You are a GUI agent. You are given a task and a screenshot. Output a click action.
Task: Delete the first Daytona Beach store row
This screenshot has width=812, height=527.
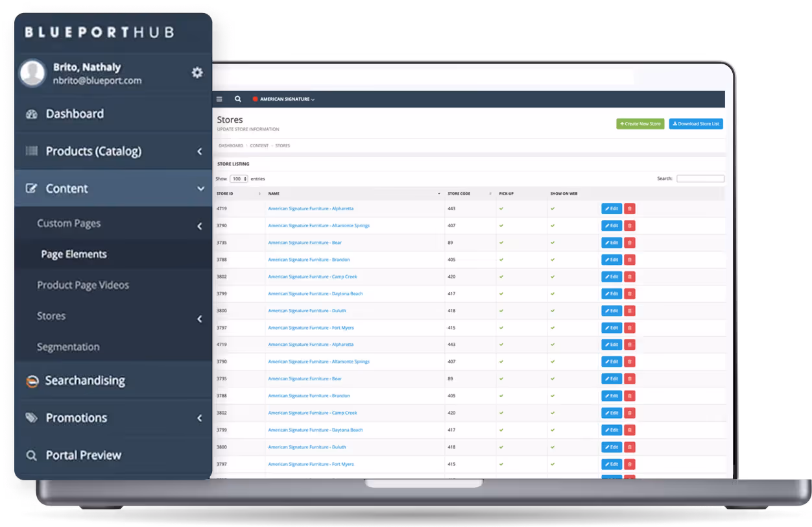[630, 293]
